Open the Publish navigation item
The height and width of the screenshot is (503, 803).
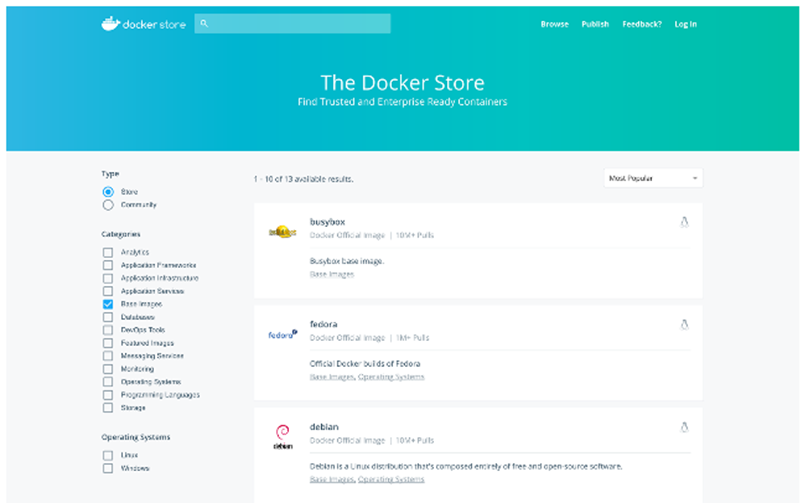pos(595,24)
